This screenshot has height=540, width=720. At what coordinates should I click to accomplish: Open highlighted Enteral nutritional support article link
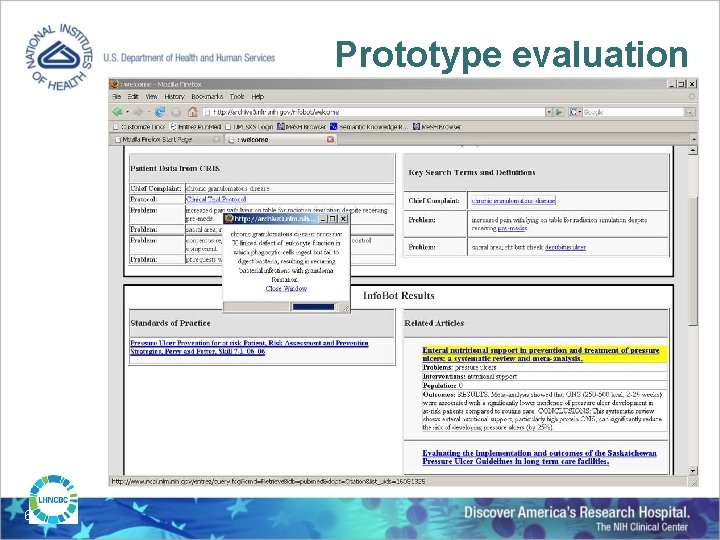(x=541, y=354)
